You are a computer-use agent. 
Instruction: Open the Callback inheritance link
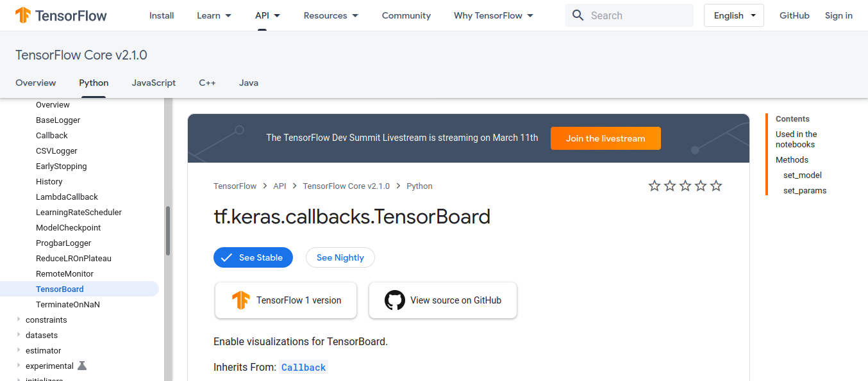point(303,367)
